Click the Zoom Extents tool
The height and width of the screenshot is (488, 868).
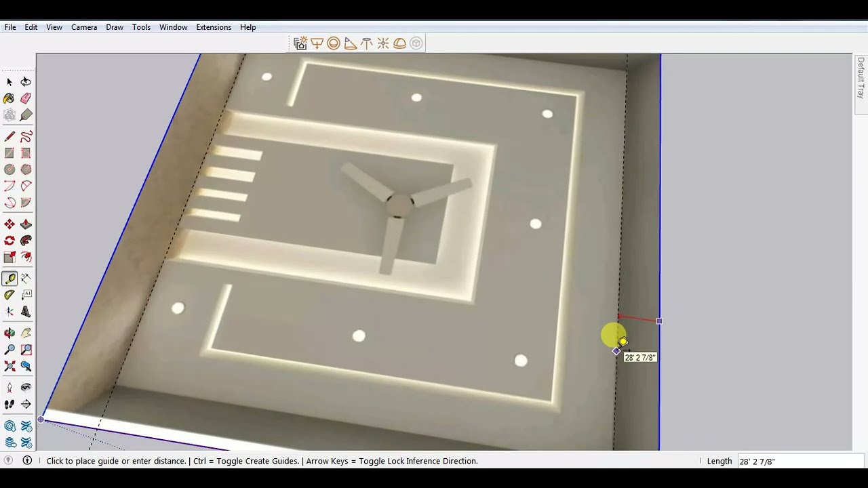pyautogui.click(x=9, y=366)
